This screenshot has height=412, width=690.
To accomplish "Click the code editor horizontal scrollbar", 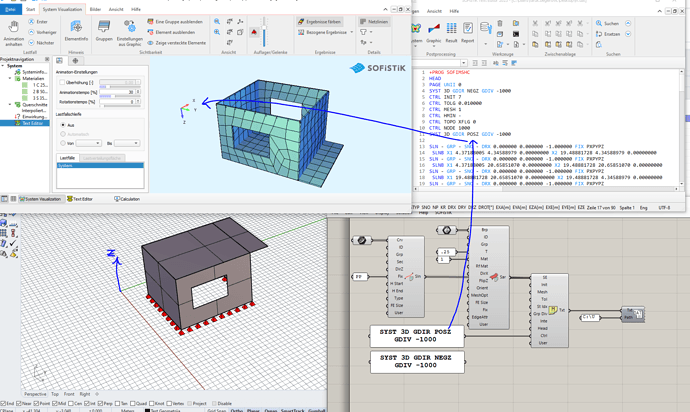I will (546, 188).
